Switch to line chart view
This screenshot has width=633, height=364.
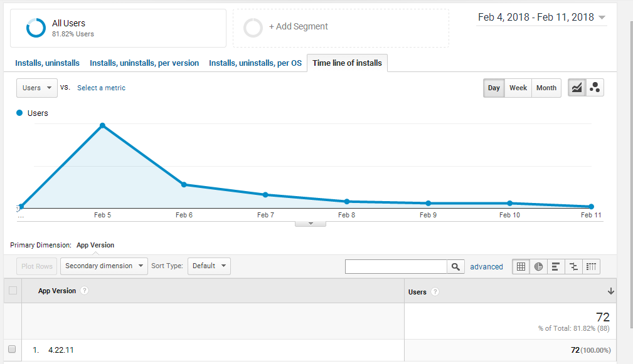(577, 88)
